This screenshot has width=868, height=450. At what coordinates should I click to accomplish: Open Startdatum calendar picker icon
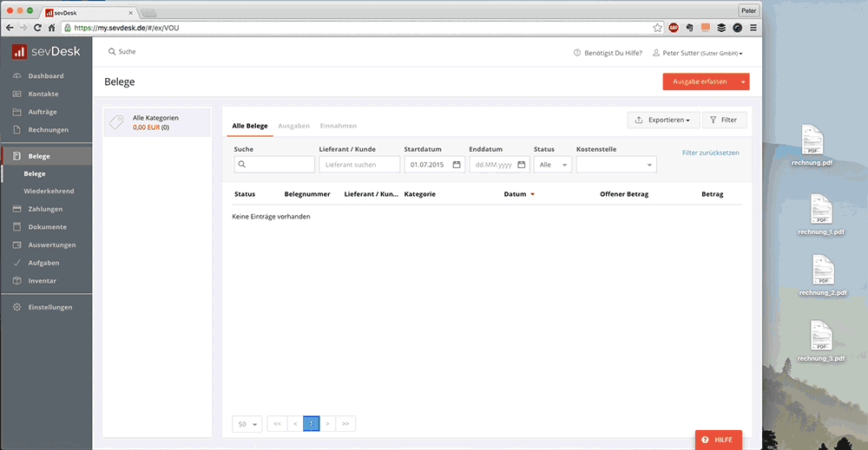pos(457,165)
